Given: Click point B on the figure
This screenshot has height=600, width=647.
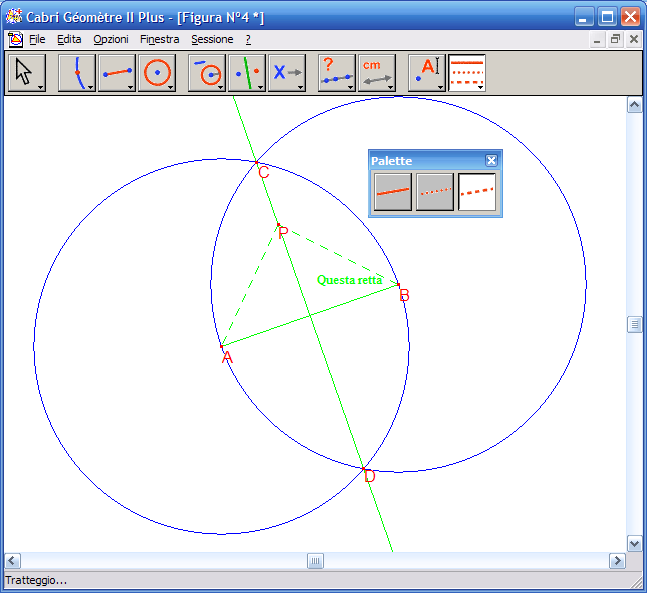Looking at the screenshot, I should pyautogui.click(x=398, y=284).
